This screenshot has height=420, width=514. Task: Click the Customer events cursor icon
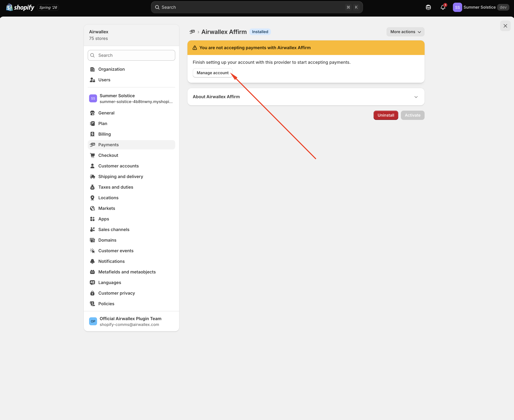pyautogui.click(x=92, y=251)
